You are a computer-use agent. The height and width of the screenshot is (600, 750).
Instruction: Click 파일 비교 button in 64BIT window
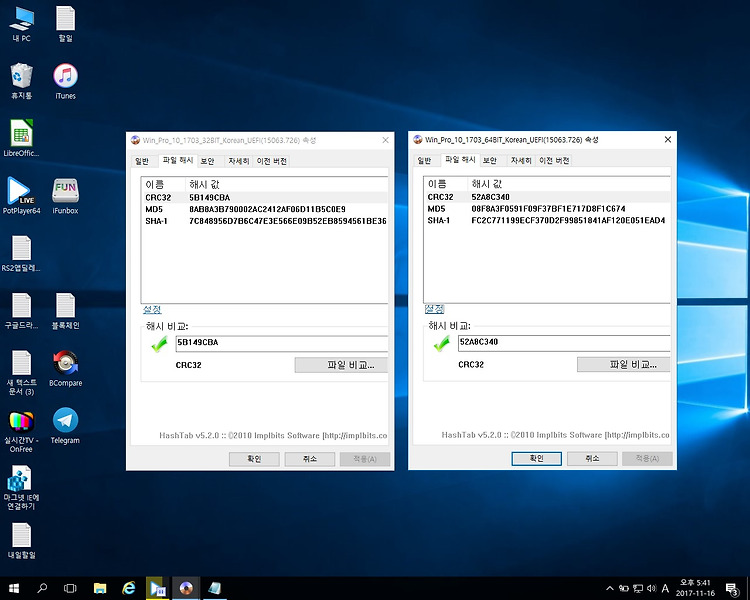click(x=624, y=365)
